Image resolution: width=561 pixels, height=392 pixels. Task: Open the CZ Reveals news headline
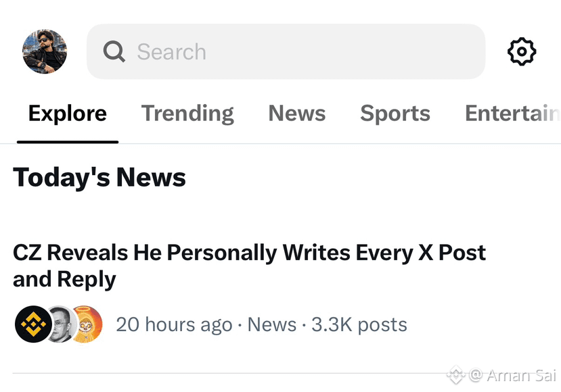point(250,266)
